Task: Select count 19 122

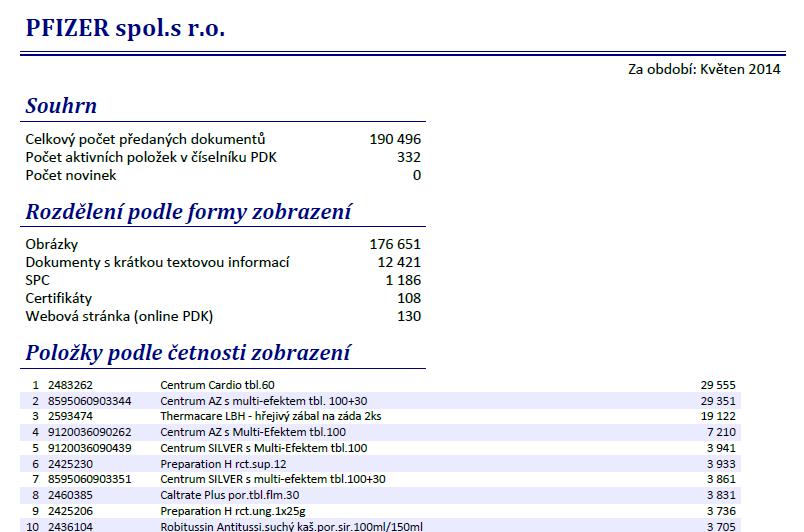Action: click(x=718, y=416)
